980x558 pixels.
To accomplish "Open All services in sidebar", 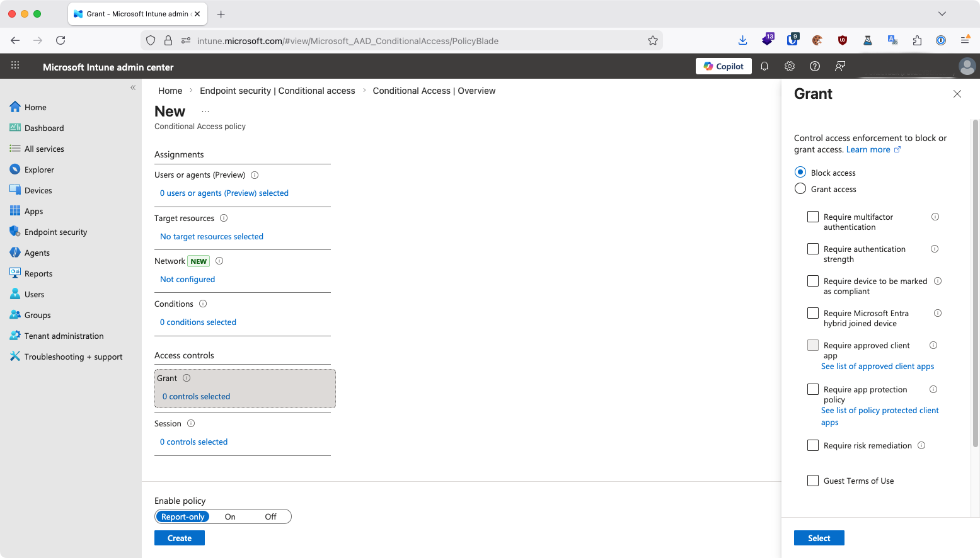I will click(44, 149).
